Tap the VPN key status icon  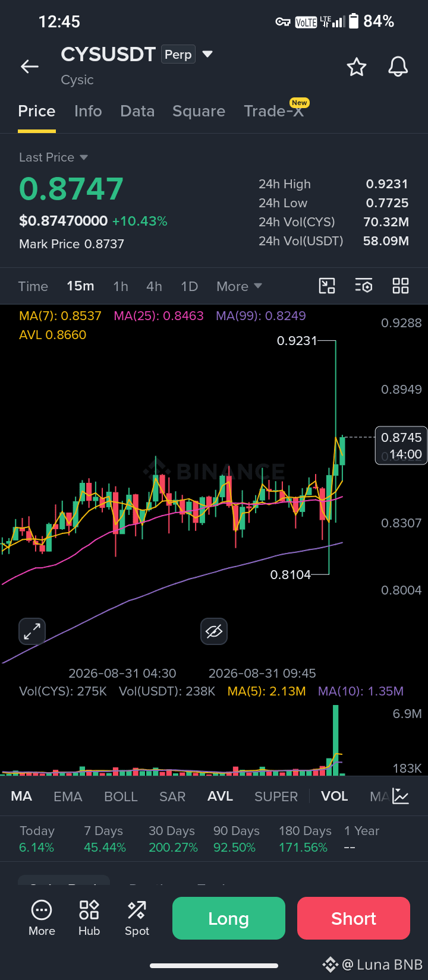283,22
